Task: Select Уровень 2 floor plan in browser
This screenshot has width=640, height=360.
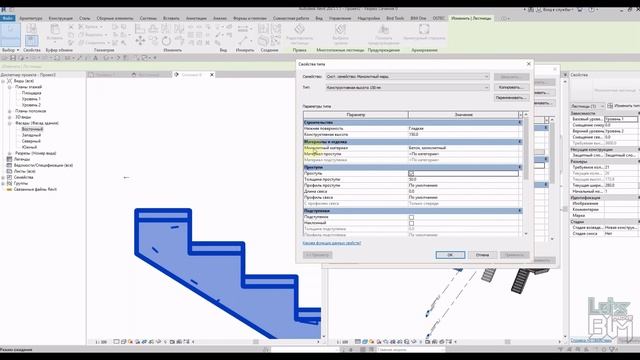Action: pos(31,105)
